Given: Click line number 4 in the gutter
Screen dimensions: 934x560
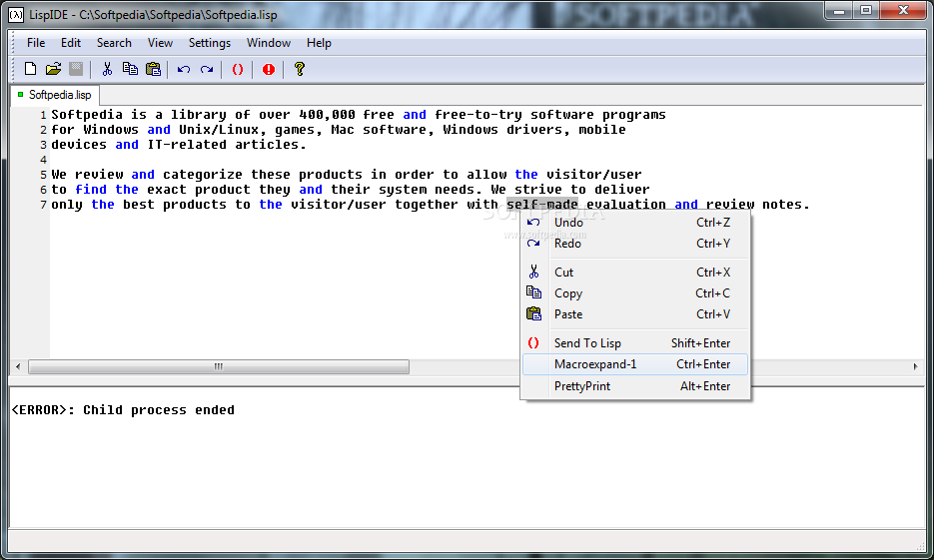Looking at the screenshot, I should click(43, 160).
